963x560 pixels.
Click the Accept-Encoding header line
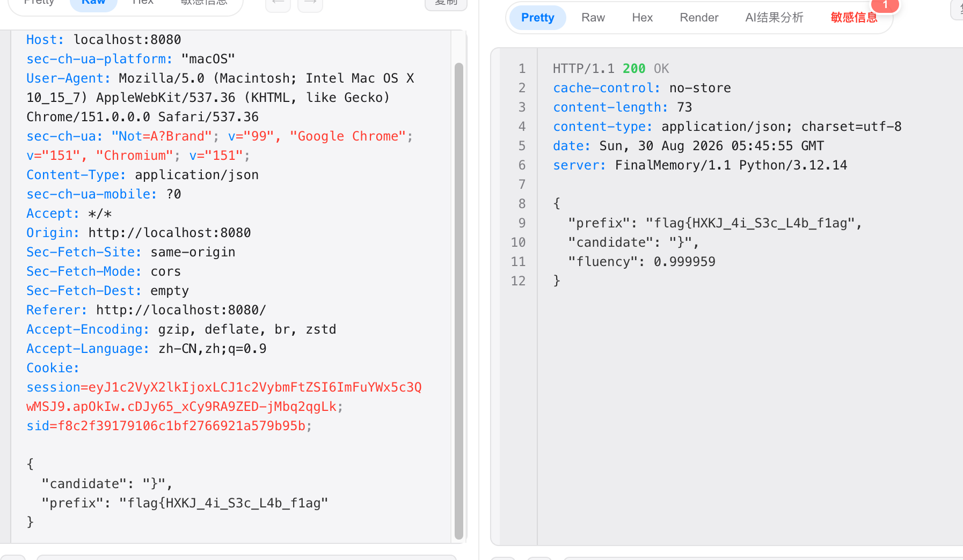click(181, 329)
